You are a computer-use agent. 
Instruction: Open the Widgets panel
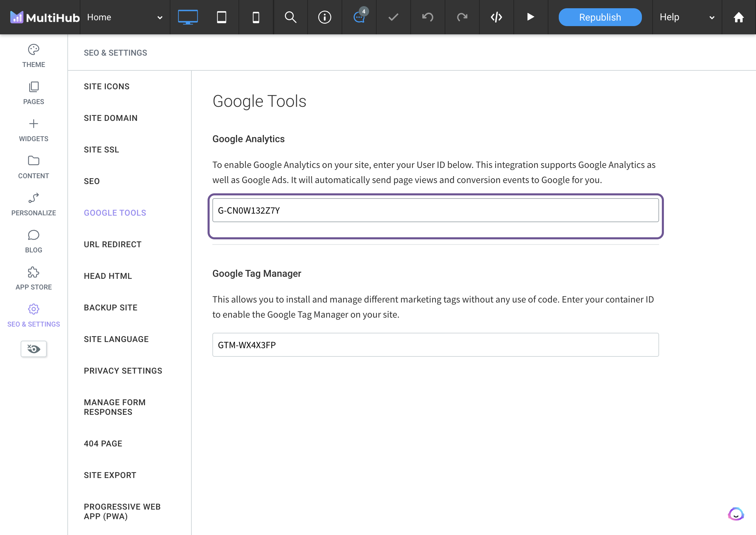tap(34, 130)
